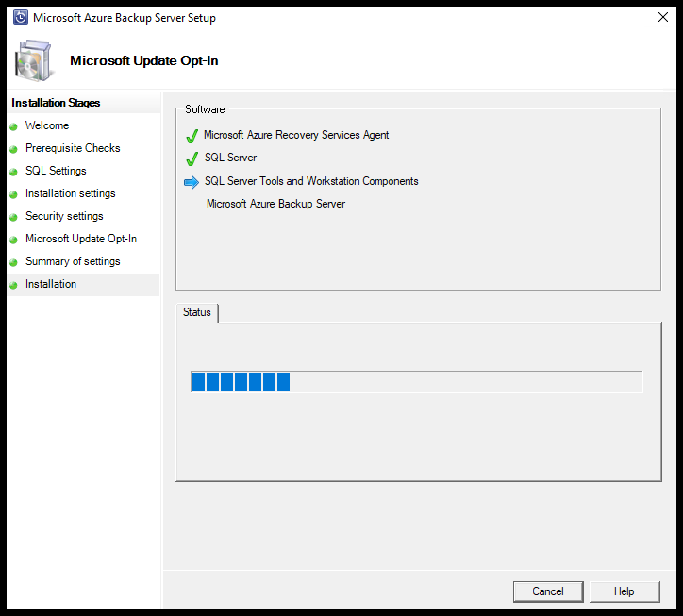Click green checkmark beside Microsoft Azure Recovery Services Agent
Viewport: 683px width, 616px height.
click(192, 136)
